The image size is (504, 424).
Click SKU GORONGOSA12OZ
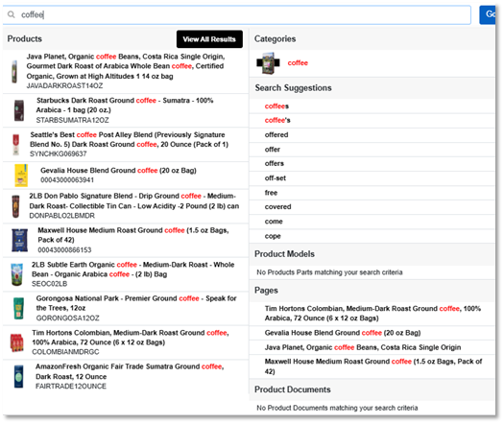[x=67, y=318]
